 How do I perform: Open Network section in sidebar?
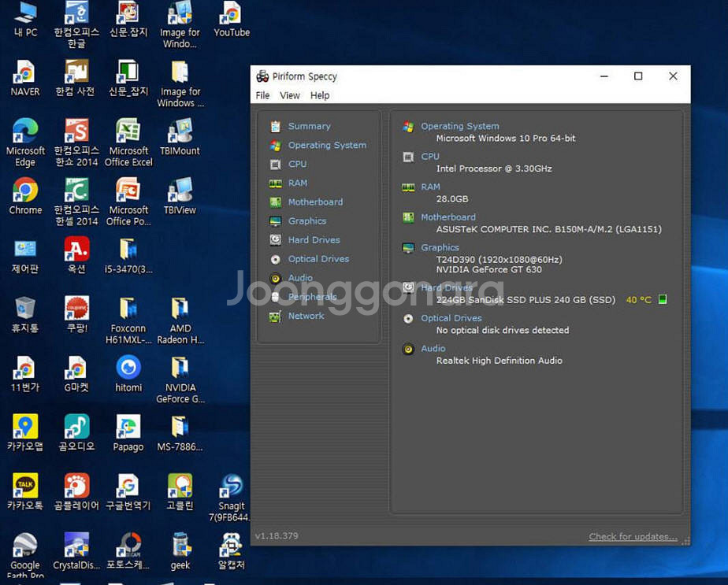click(306, 316)
